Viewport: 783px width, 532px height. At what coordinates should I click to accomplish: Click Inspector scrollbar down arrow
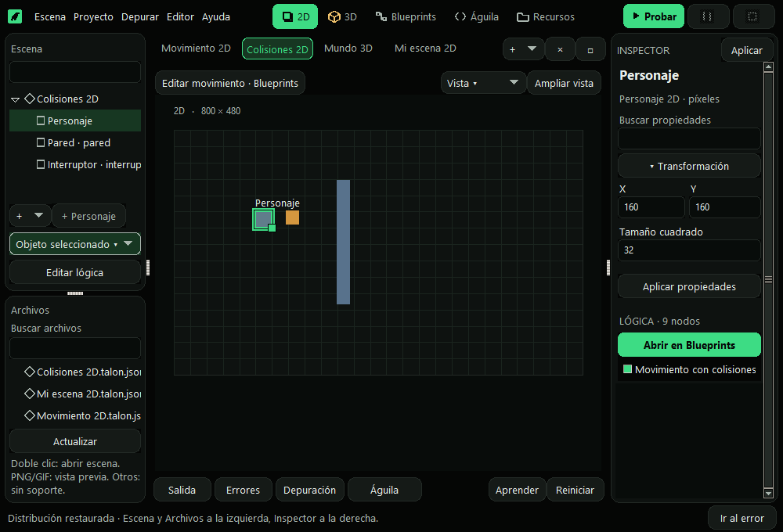769,494
